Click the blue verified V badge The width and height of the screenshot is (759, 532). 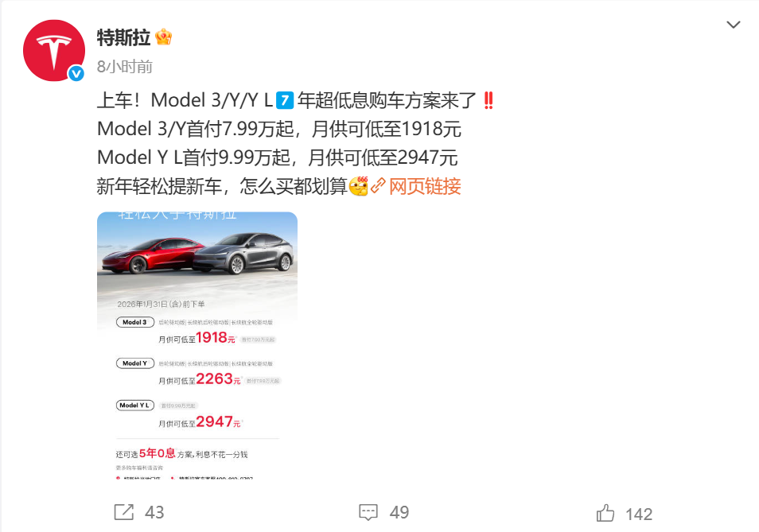point(76,73)
